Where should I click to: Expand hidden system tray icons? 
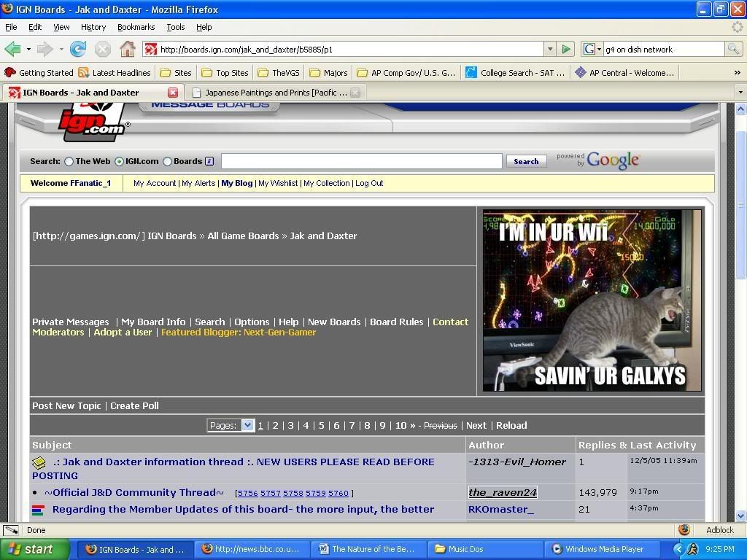pyautogui.click(x=678, y=549)
